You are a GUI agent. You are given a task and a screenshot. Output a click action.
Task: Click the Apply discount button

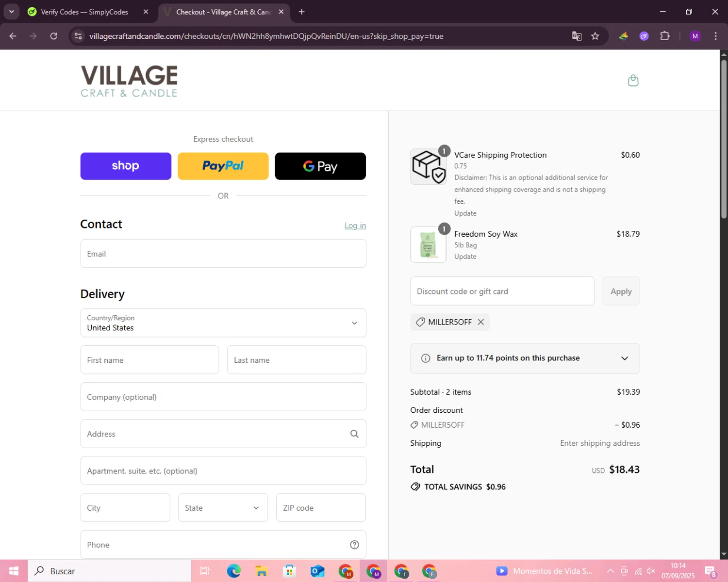[x=621, y=291]
